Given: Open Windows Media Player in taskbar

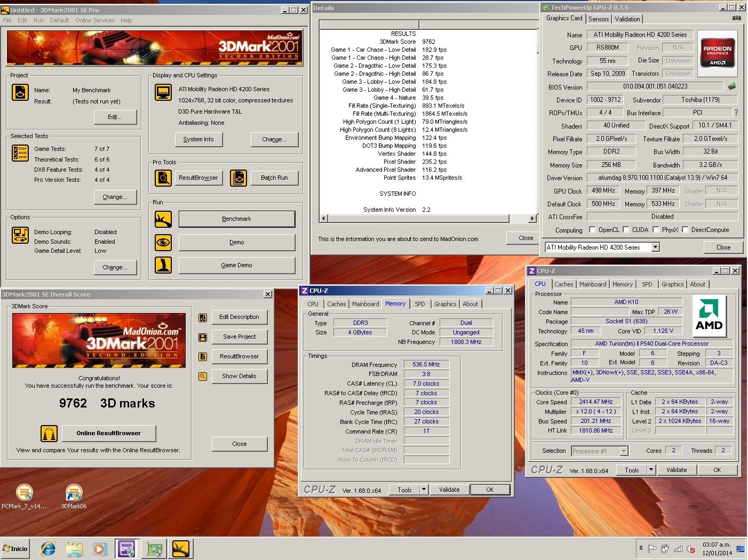Looking at the screenshot, I should point(100,549).
